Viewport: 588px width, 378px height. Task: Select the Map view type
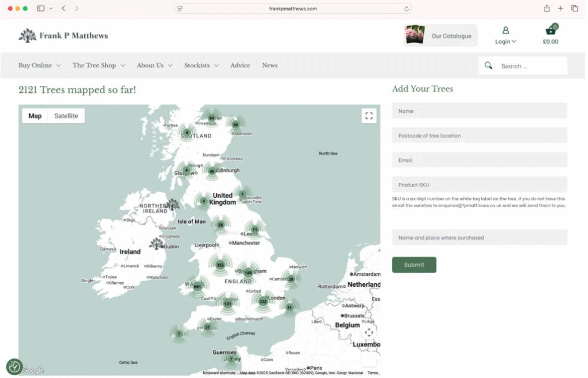(35, 116)
